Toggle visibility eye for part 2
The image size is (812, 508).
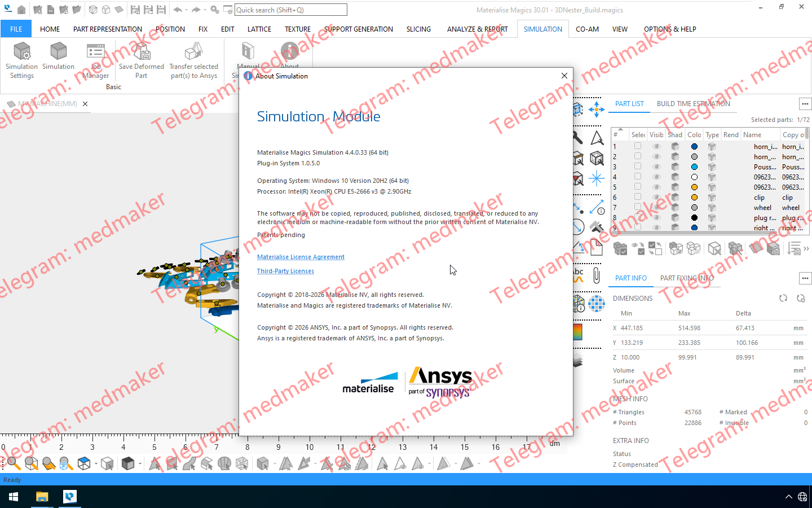pos(656,156)
